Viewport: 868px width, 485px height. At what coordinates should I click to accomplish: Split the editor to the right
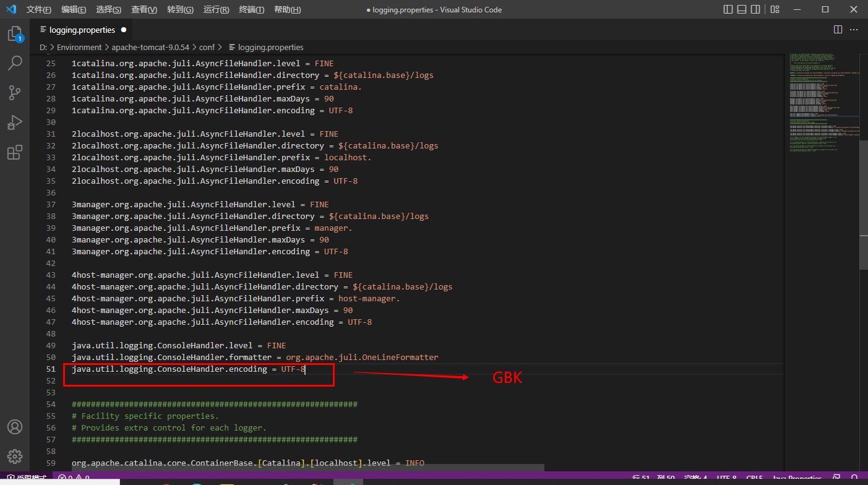tap(838, 29)
